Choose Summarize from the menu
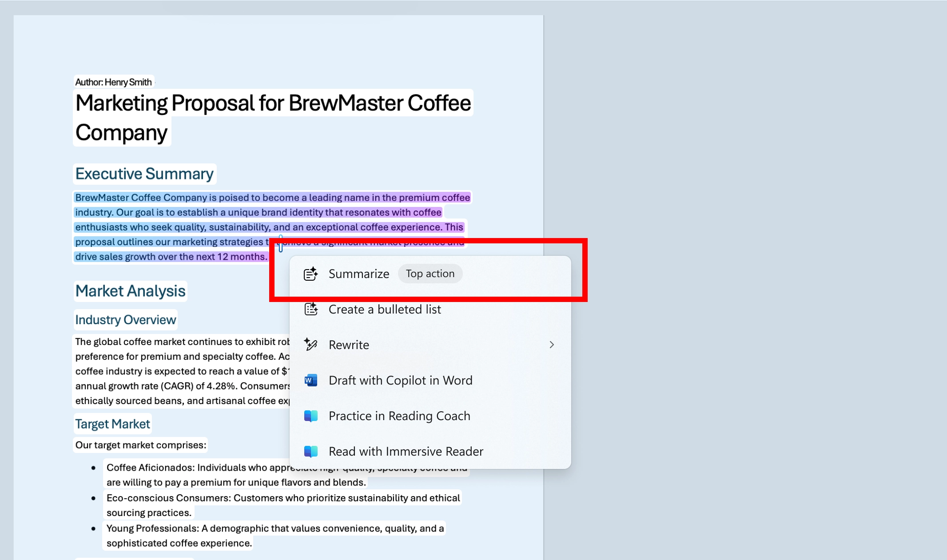Image resolution: width=947 pixels, height=560 pixels. [x=430, y=274]
